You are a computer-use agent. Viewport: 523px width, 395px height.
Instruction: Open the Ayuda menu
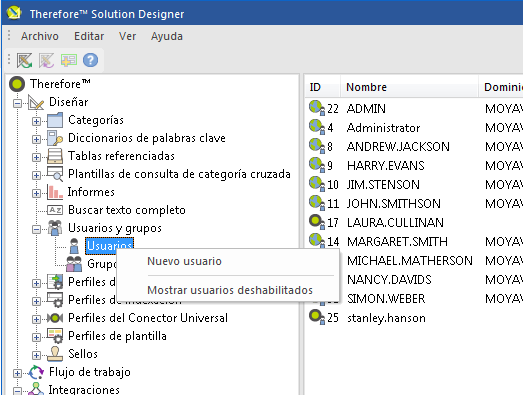pyautogui.click(x=167, y=36)
